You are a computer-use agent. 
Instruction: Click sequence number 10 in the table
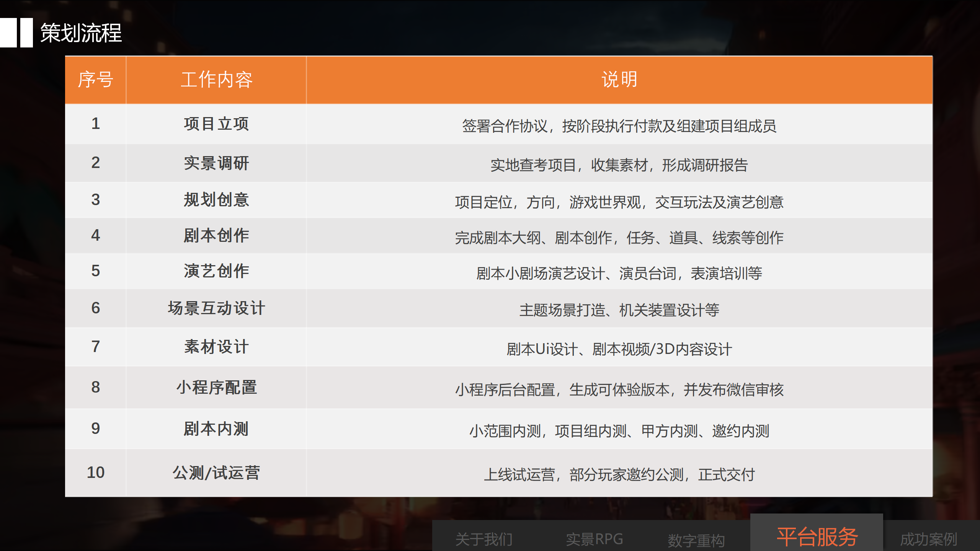point(96,473)
